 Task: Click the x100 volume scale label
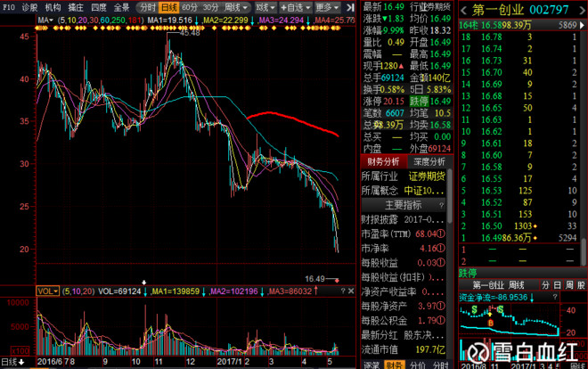click(20, 351)
